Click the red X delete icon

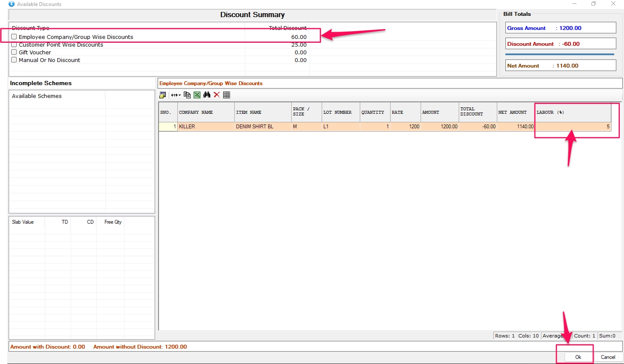217,95
